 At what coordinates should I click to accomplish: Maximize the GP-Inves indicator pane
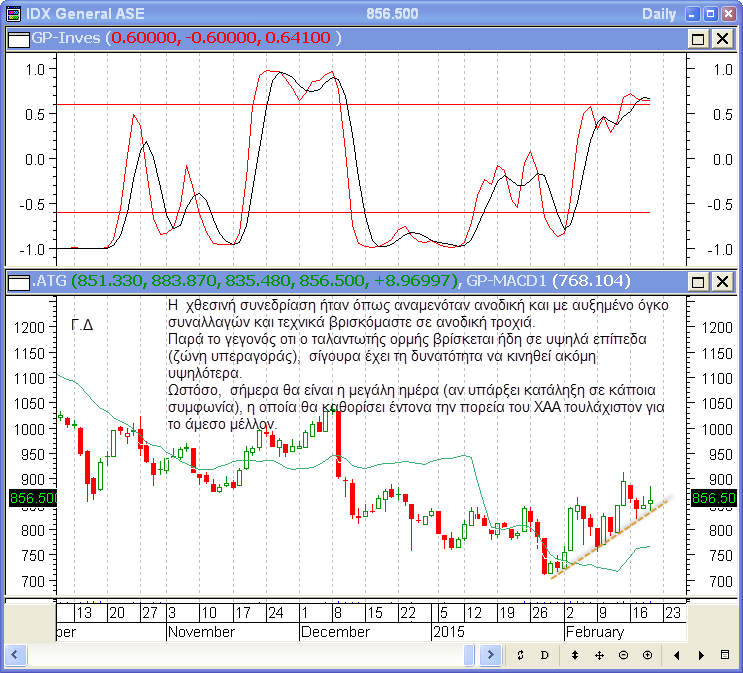click(x=698, y=39)
